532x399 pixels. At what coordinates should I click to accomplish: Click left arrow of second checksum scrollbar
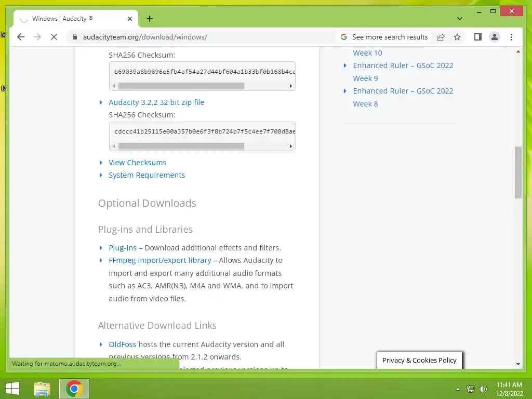tap(114, 146)
